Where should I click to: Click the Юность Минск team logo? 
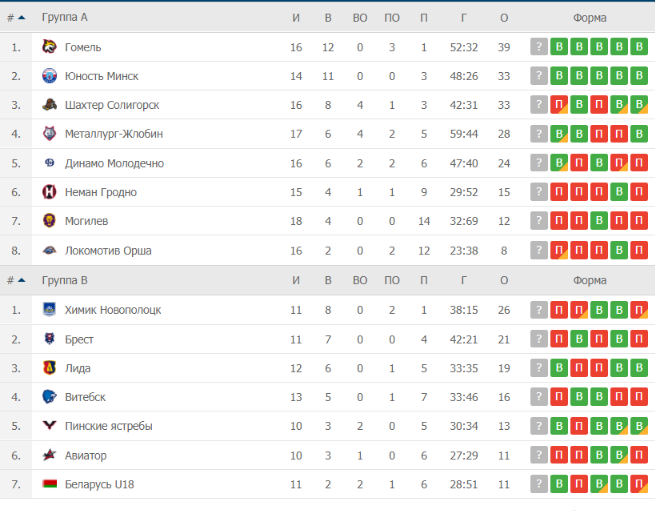(x=49, y=76)
